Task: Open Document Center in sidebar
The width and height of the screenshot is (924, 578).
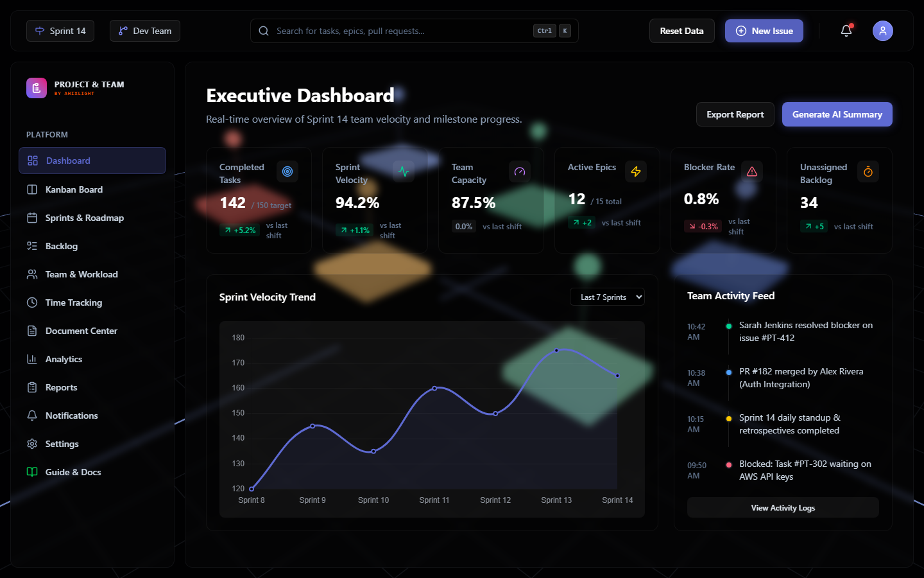Action: pos(92,331)
